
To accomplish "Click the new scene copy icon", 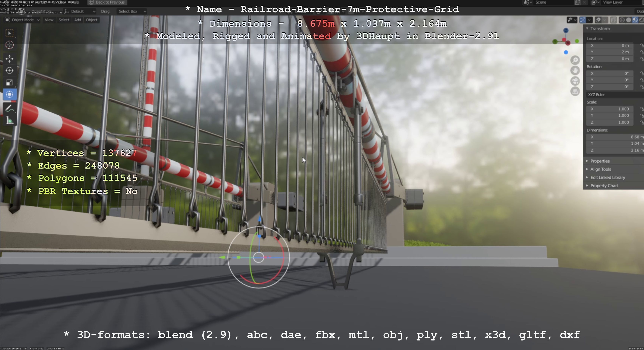I will point(577,2).
